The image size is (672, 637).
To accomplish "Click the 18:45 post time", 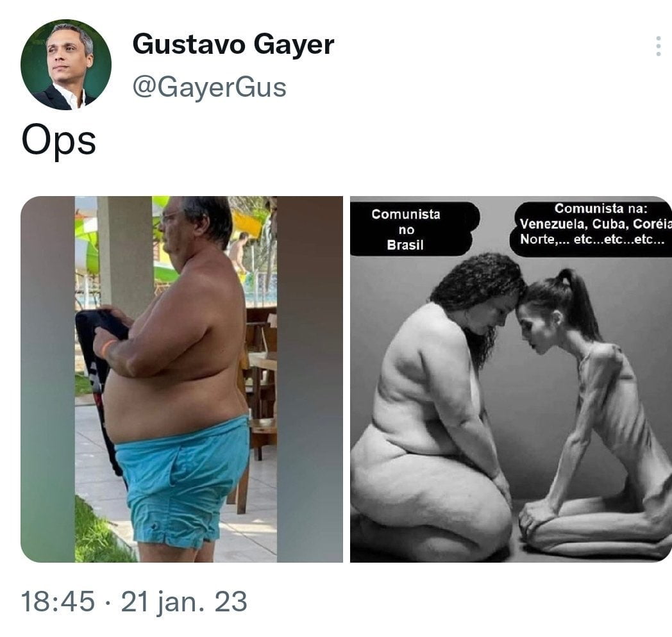I will [58, 601].
